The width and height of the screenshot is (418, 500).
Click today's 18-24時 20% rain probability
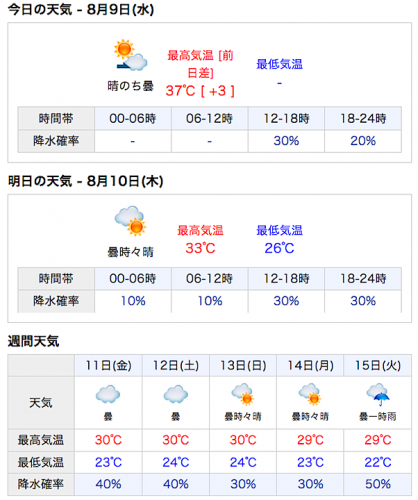[363, 141]
